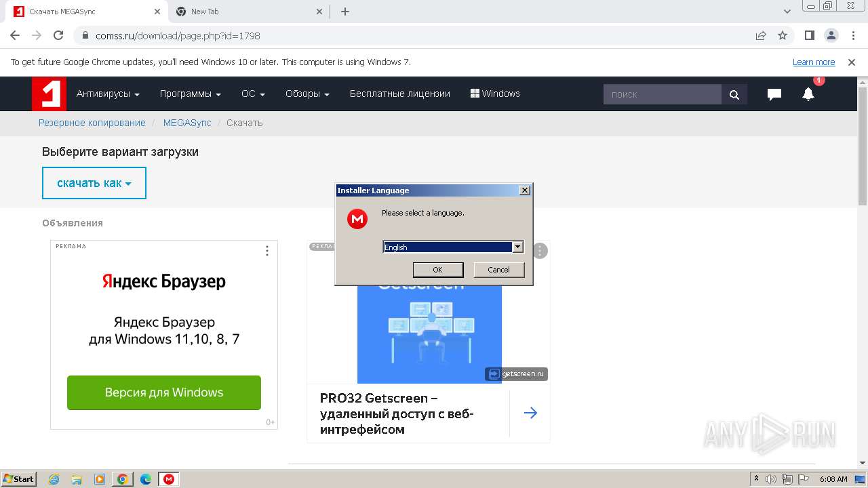Open the media player taskbar icon
The height and width of the screenshot is (488, 868).
[100, 479]
